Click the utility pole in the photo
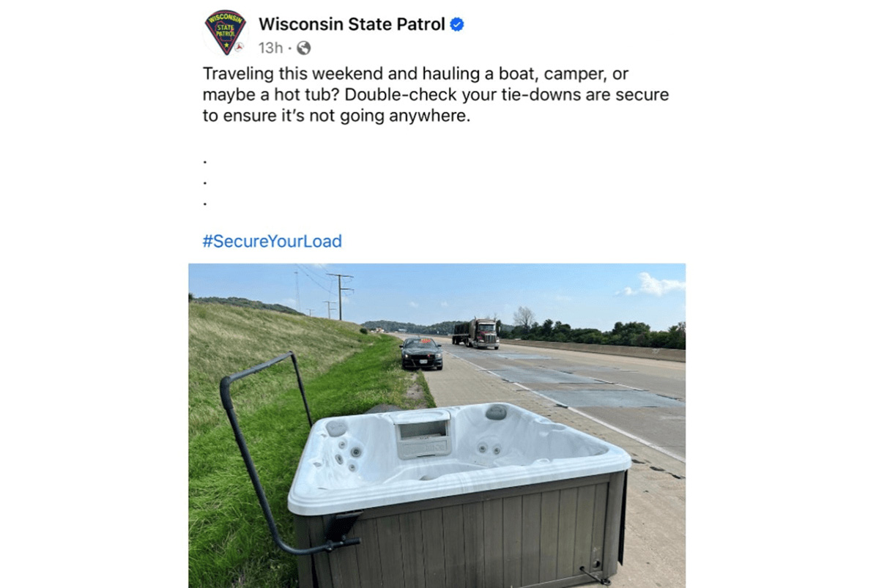 pos(341,295)
